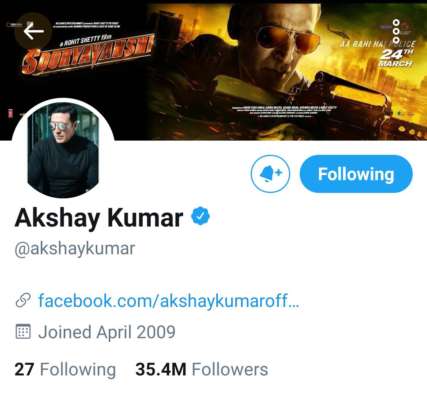Click the blue verified badge

point(200,216)
